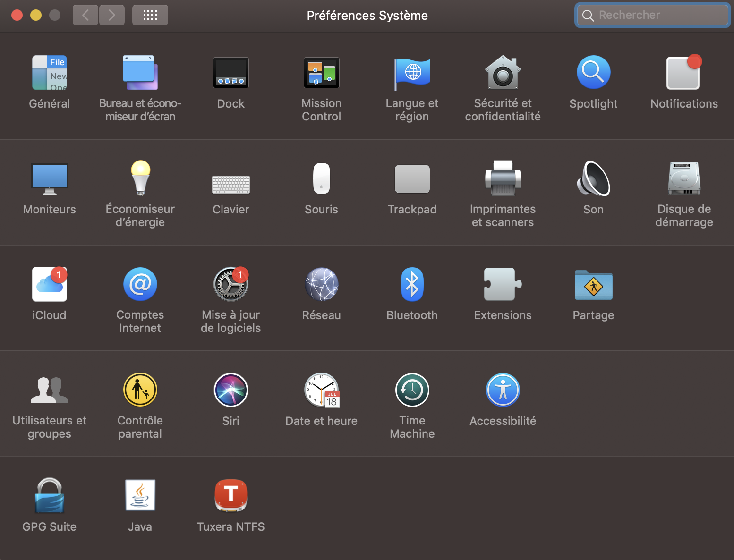Click the forward navigation arrow
The height and width of the screenshot is (560, 734).
(112, 15)
